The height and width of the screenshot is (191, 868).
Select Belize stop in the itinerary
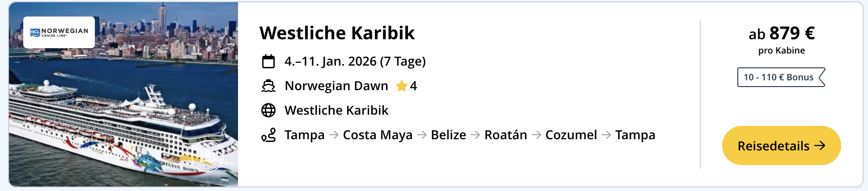448,135
